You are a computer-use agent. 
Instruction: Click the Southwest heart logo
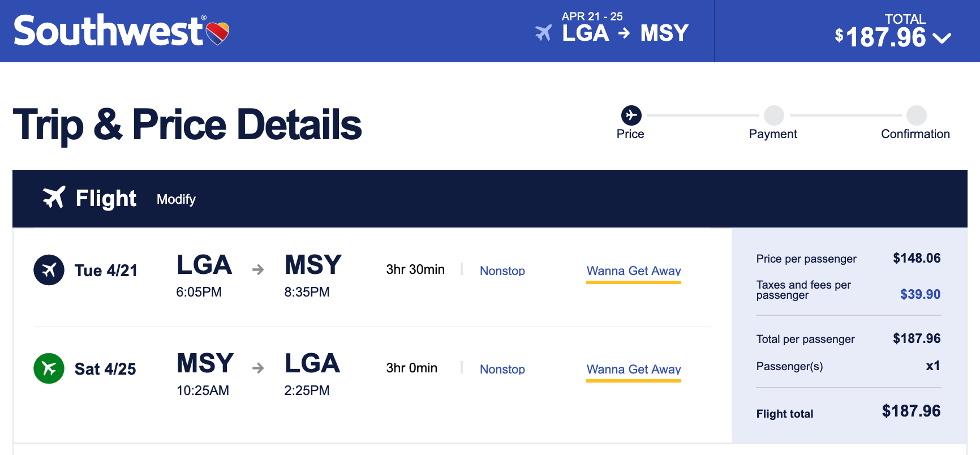[217, 33]
